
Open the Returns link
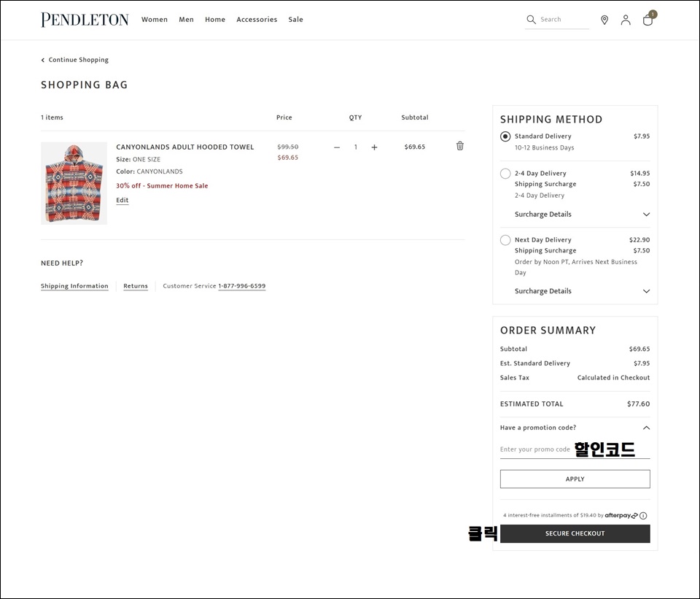click(x=136, y=286)
